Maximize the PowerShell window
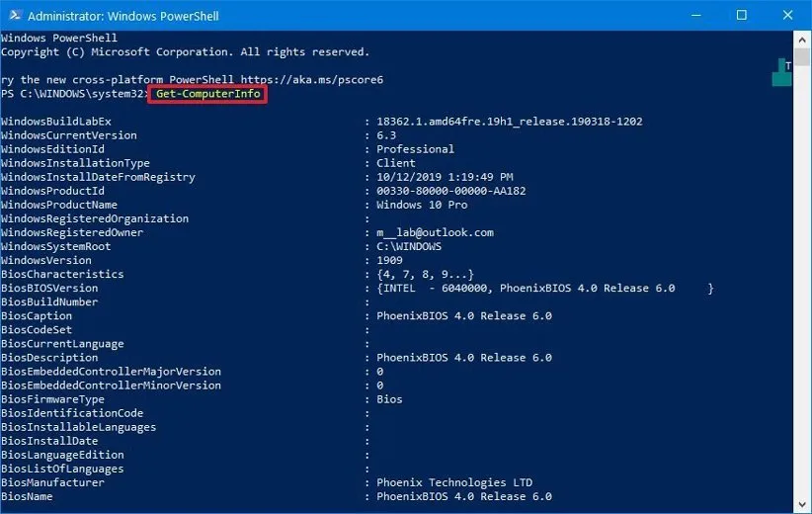Viewport: 812px width, 514px height. pos(741,16)
